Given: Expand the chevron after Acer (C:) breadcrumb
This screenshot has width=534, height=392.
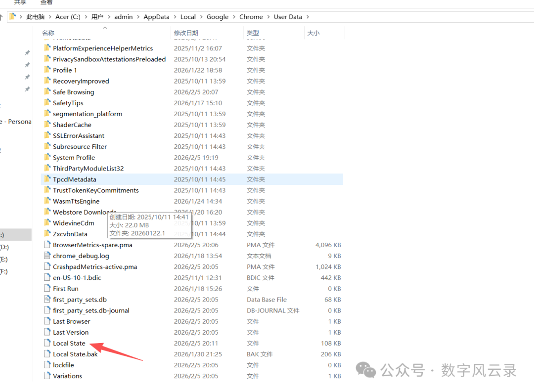Looking at the screenshot, I should [x=86, y=17].
